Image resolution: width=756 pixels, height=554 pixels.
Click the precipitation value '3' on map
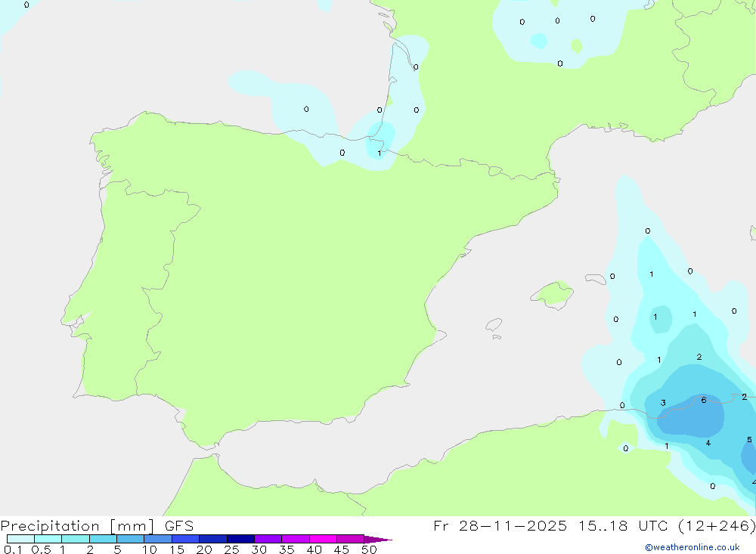point(663,403)
